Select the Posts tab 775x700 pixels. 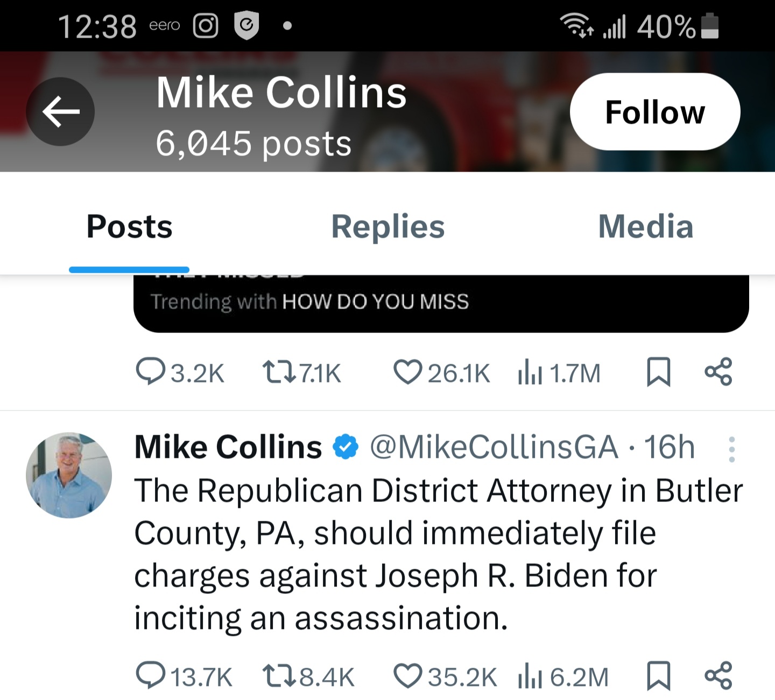(129, 227)
